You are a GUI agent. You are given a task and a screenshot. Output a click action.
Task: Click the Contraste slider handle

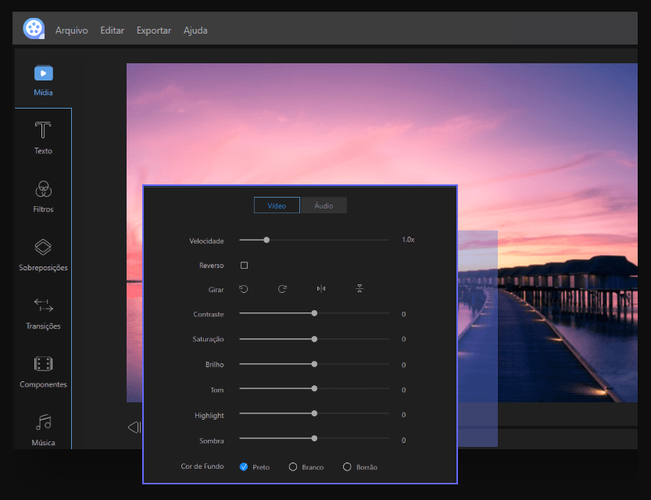point(314,313)
